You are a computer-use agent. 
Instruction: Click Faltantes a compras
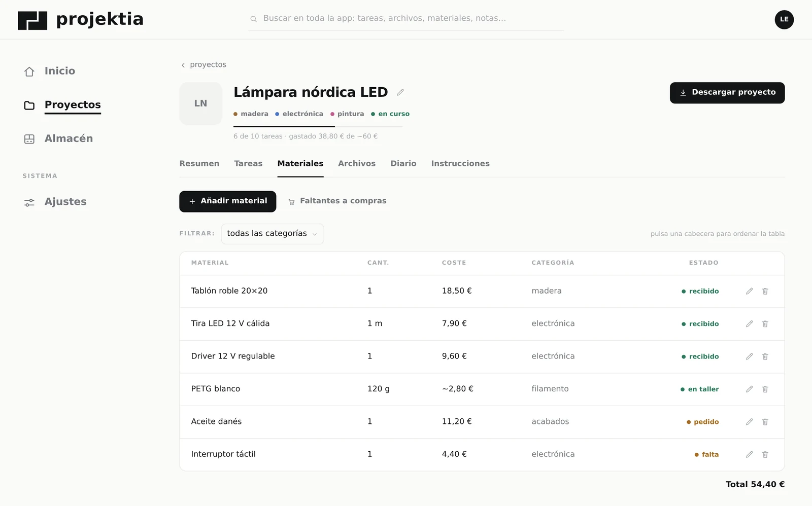[x=337, y=201]
